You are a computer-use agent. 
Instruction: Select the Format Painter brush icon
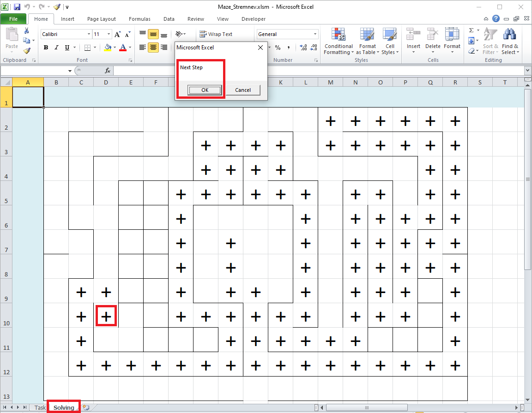pyautogui.click(x=27, y=51)
